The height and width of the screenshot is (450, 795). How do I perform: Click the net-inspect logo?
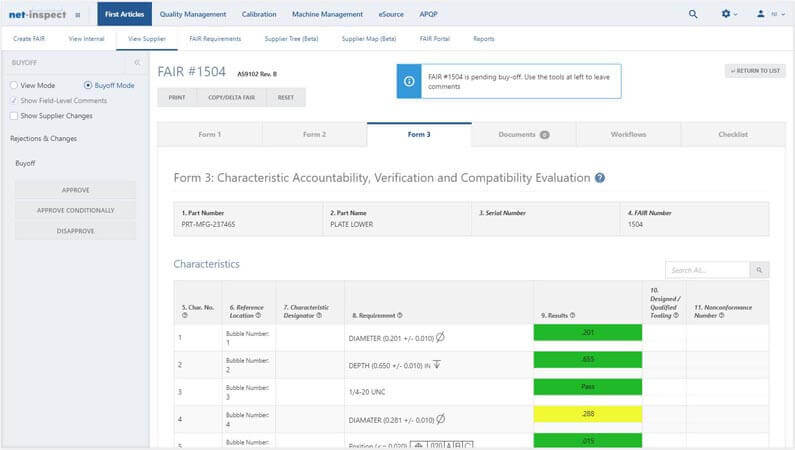[38, 15]
